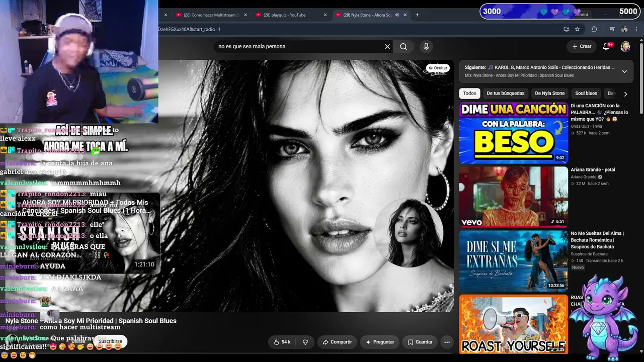Open the Spanish Soul Blues 1:21:10 end-screen video
Viewport: 644px width, 362px height.
point(88,233)
